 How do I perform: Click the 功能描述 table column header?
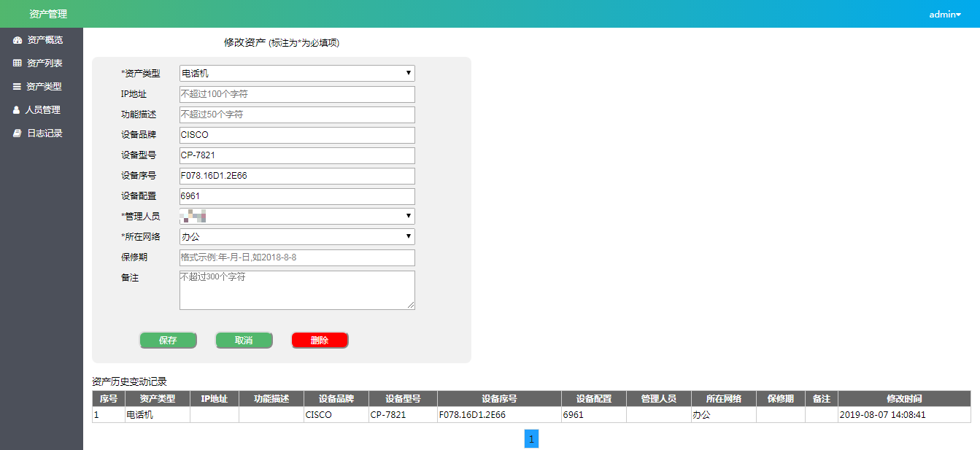(x=271, y=399)
